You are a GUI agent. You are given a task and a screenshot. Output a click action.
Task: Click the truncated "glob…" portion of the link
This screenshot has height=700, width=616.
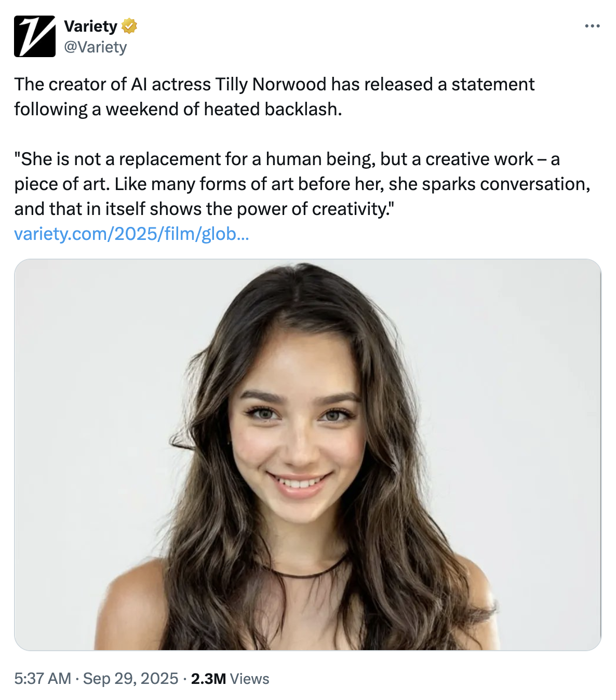click(x=224, y=234)
